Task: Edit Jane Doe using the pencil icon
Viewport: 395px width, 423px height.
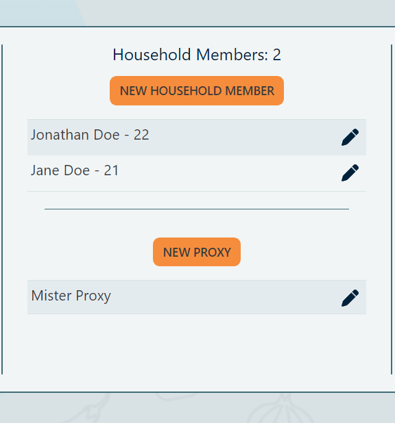Action: click(350, 173)
